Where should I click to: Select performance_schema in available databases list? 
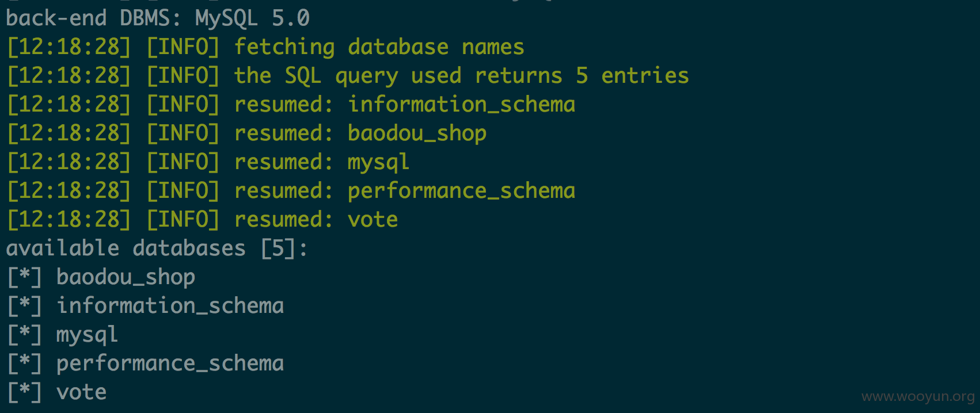point(170,364)
